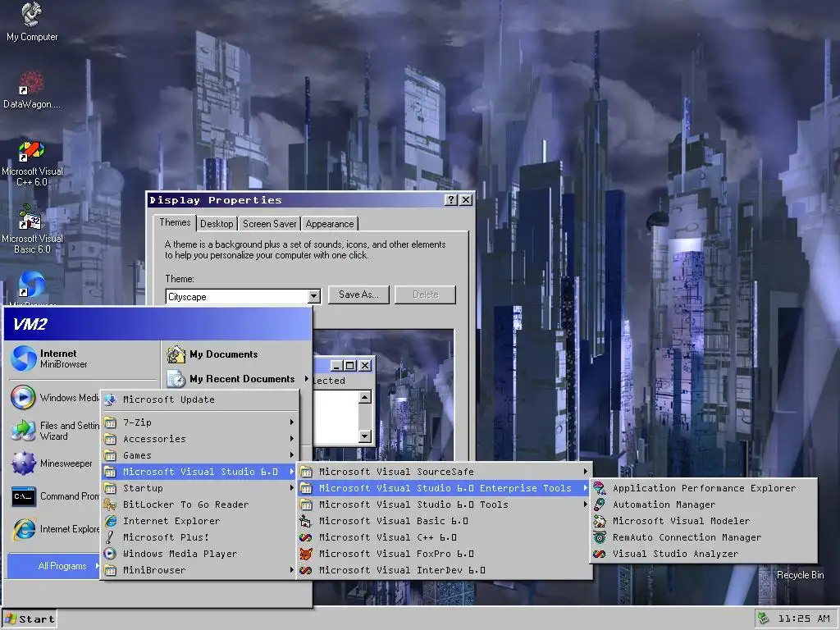This screenshot has width=840, height=630.
Task: Click Microsoft Update in All Programs
Action: pyautogui.click(x=199, y=399)
